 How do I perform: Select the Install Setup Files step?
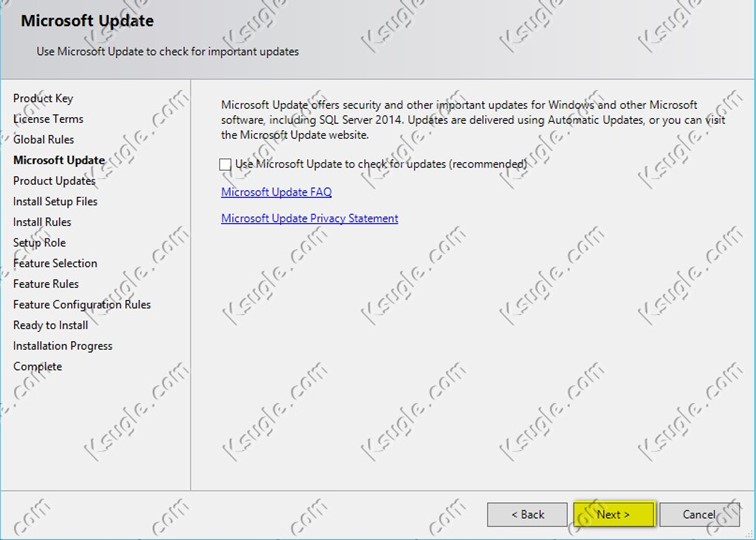click(x=55, y=202)
